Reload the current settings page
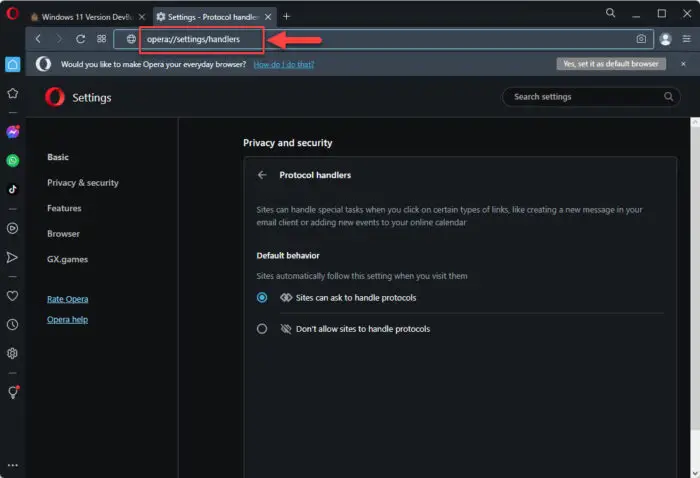This screenshot has height=478, width=700. [80, 39]
